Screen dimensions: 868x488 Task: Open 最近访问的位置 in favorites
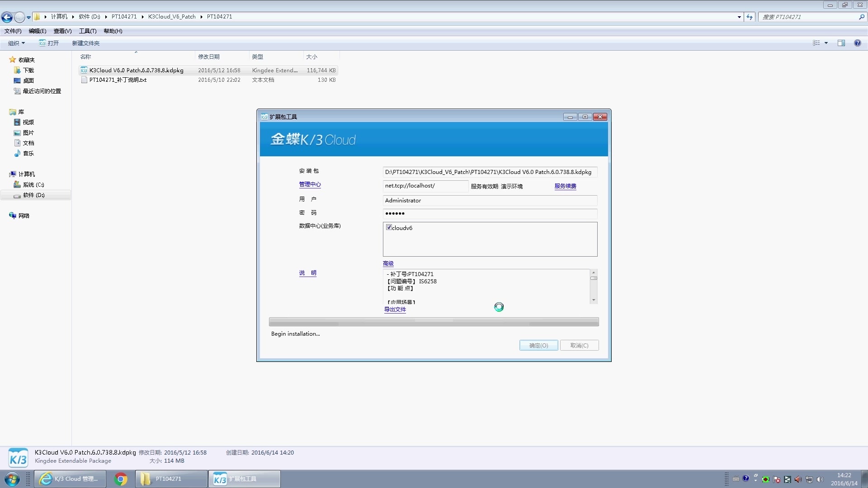[x=42, y=91]
